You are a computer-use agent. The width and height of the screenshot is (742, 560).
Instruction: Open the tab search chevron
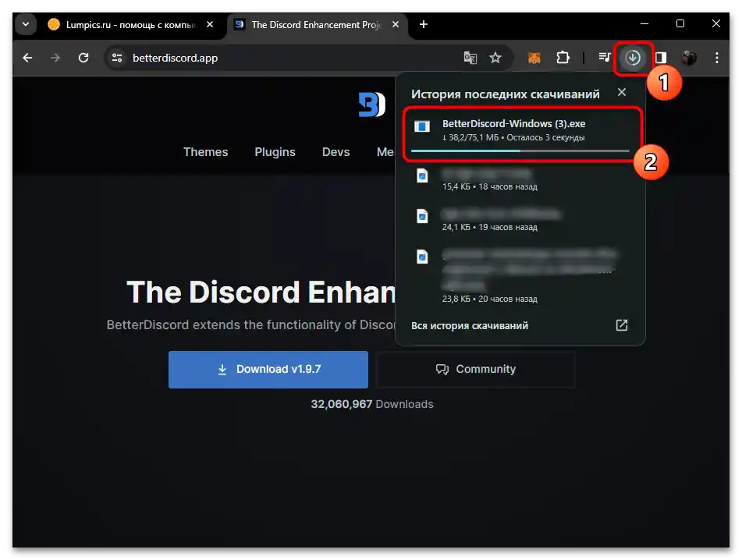[x=24, y=23]
